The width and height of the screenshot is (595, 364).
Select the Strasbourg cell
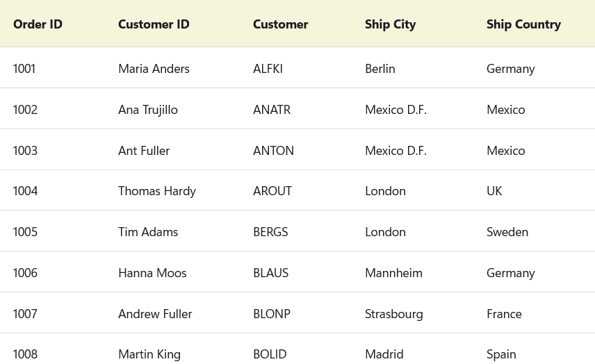coord(393,313)
